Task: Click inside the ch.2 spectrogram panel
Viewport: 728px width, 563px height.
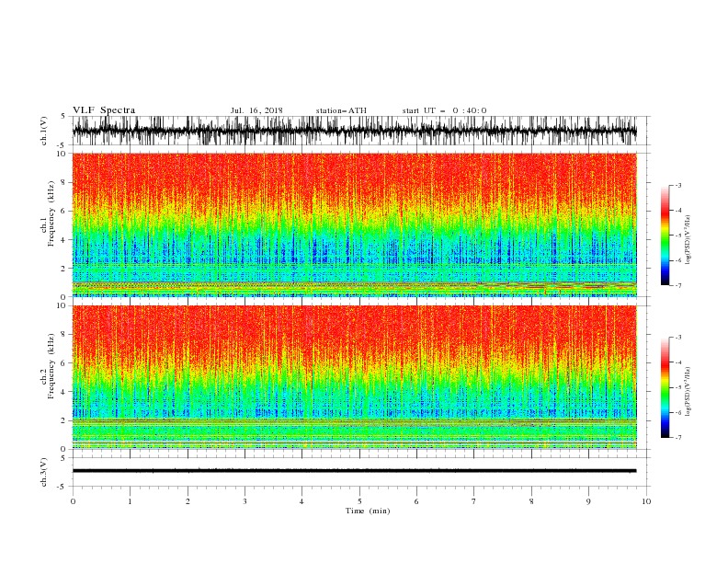Action: [x=354, y=377]
